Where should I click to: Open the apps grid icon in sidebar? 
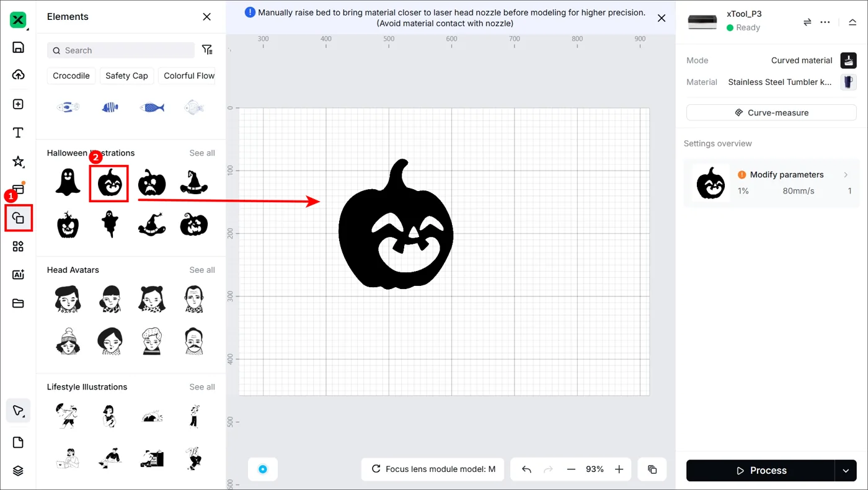(18, 246)
